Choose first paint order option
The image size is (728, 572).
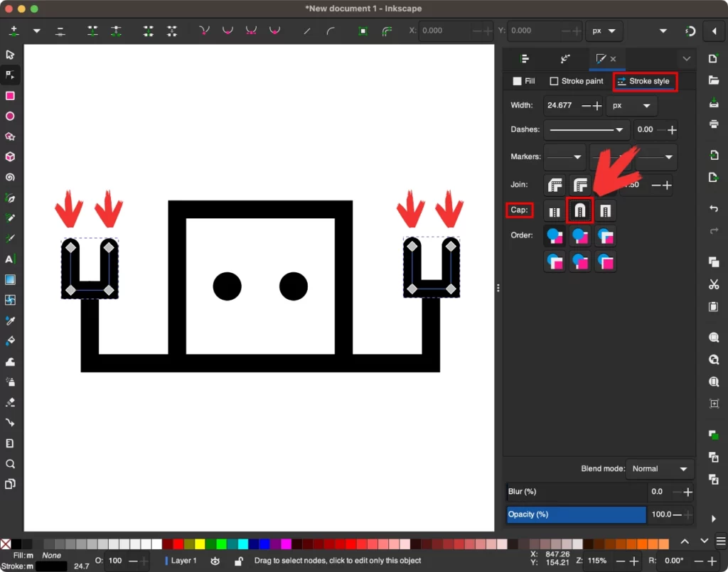(555, 236)
